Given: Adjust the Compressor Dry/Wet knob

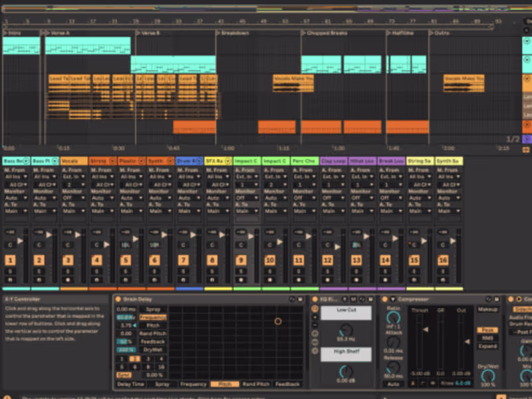Looking at the screenshot, I should click(488, 376).
